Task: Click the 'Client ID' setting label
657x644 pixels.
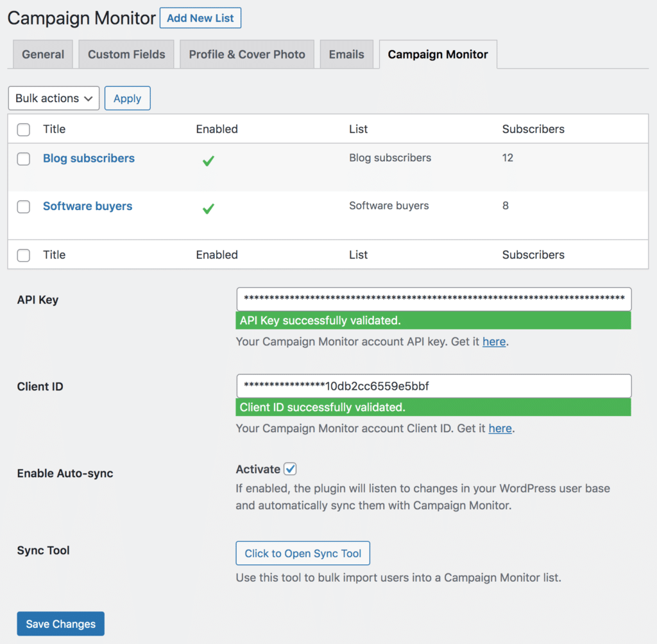Action: pos(40,387)
